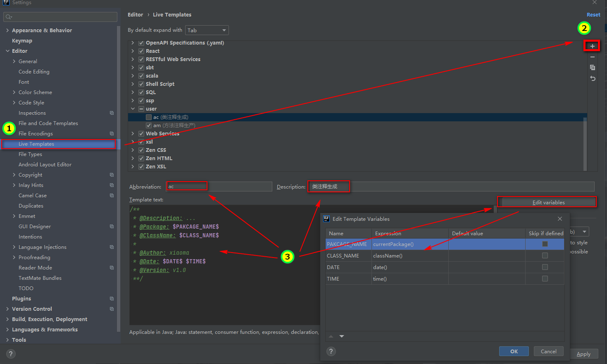Toggle the ac template checkbox
This screenshot has width=607, height=364.
pos(149,117)
